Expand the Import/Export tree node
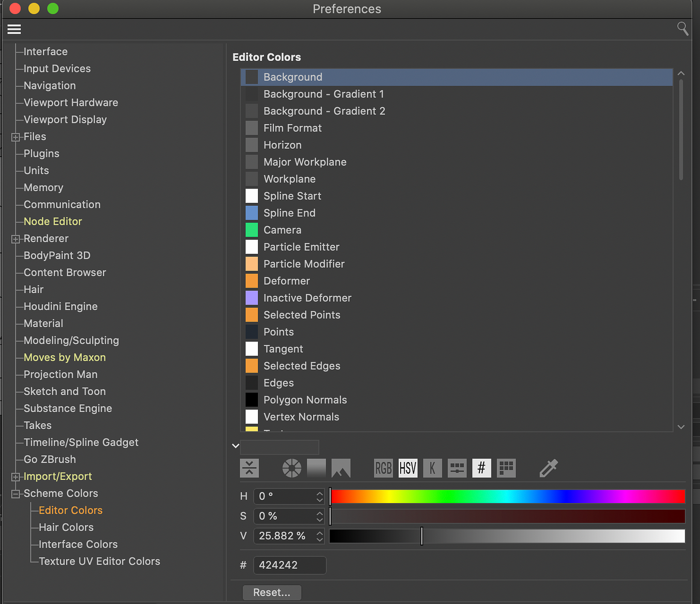 (x=15, y=477)
